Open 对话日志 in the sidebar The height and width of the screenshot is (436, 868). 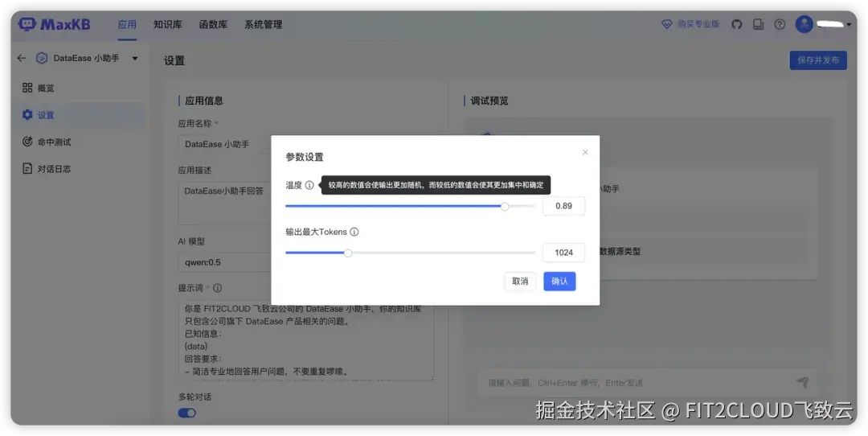80,169
